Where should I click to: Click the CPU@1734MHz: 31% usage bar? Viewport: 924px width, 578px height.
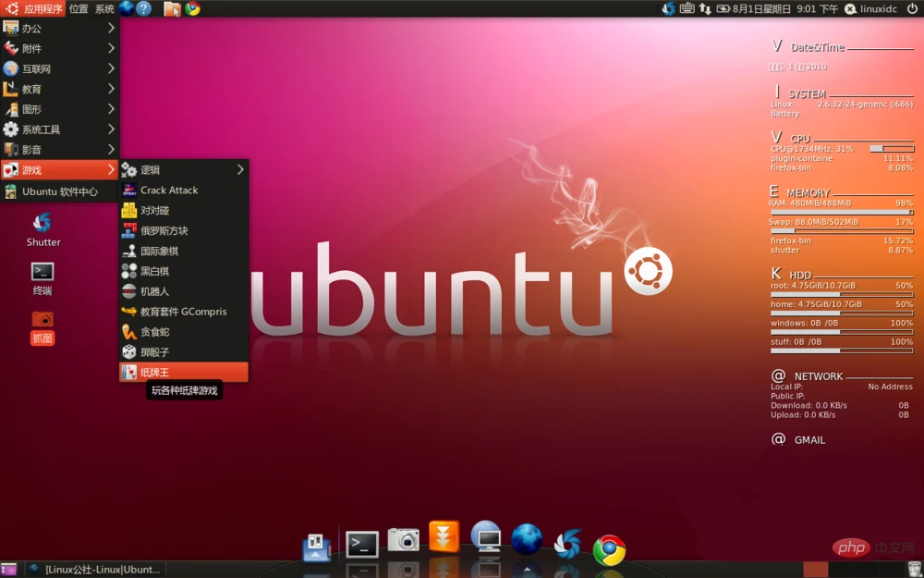point(892,149)
